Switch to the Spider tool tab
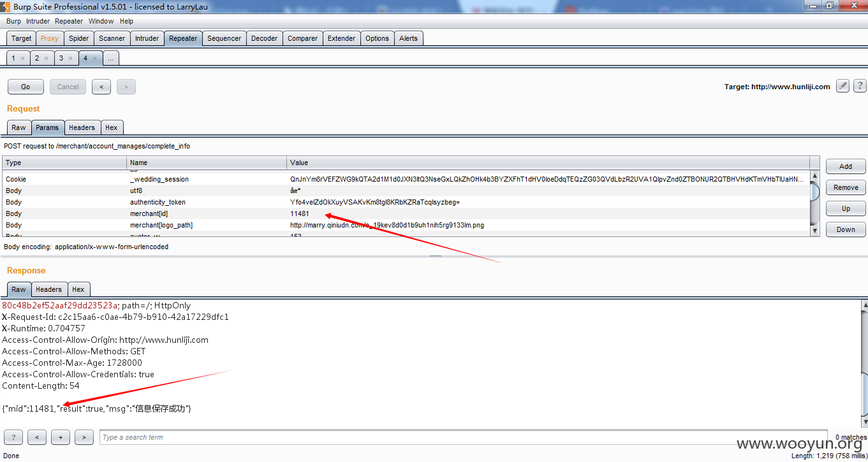The height and width of the screenshot is (462, 868). tap(79, 38)
